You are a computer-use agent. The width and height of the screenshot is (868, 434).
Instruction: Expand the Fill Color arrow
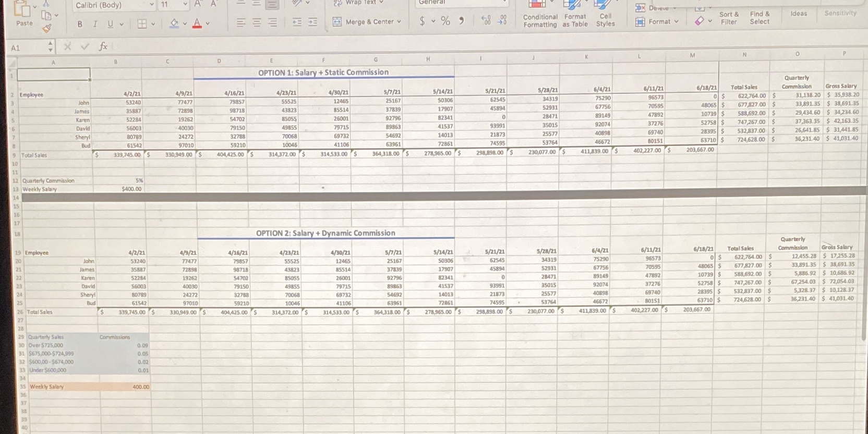tap(185, 23)
